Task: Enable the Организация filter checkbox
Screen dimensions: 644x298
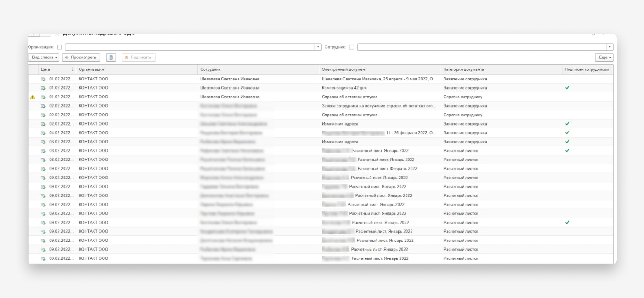Action: tap(59, 47)
